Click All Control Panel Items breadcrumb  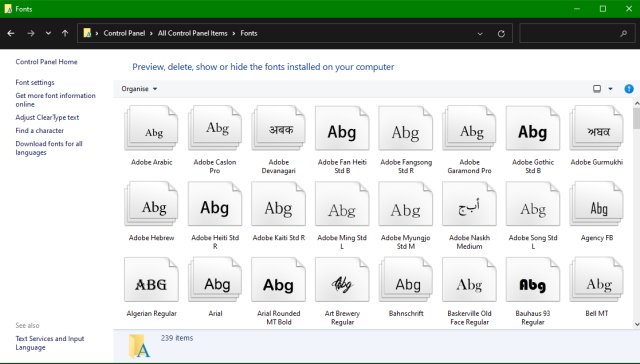pos(193,33)
